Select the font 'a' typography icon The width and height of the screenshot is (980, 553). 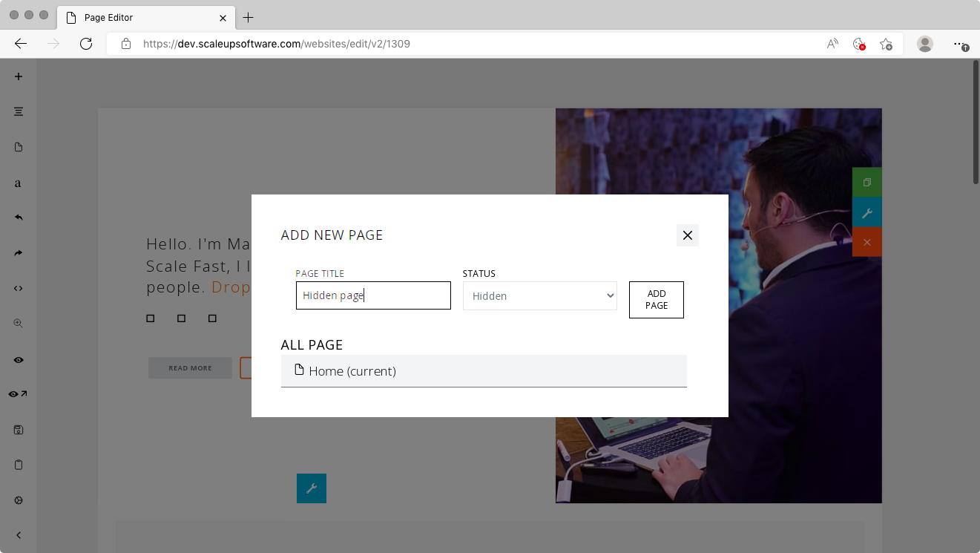pos(19,183)
